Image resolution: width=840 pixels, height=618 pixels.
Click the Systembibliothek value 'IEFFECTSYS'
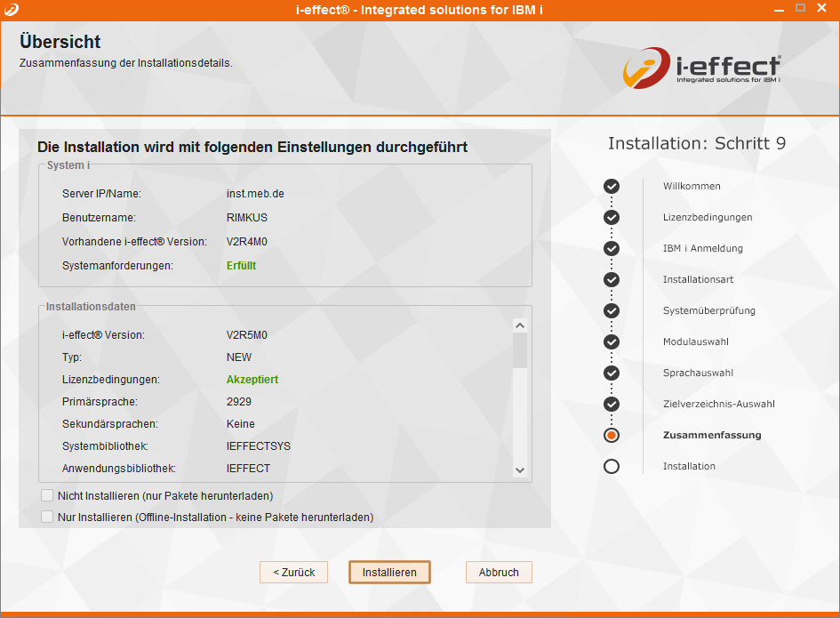pos(258,446)
